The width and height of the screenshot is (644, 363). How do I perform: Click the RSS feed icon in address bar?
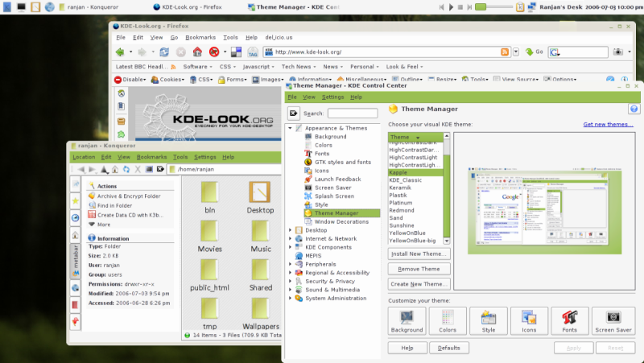505,52
